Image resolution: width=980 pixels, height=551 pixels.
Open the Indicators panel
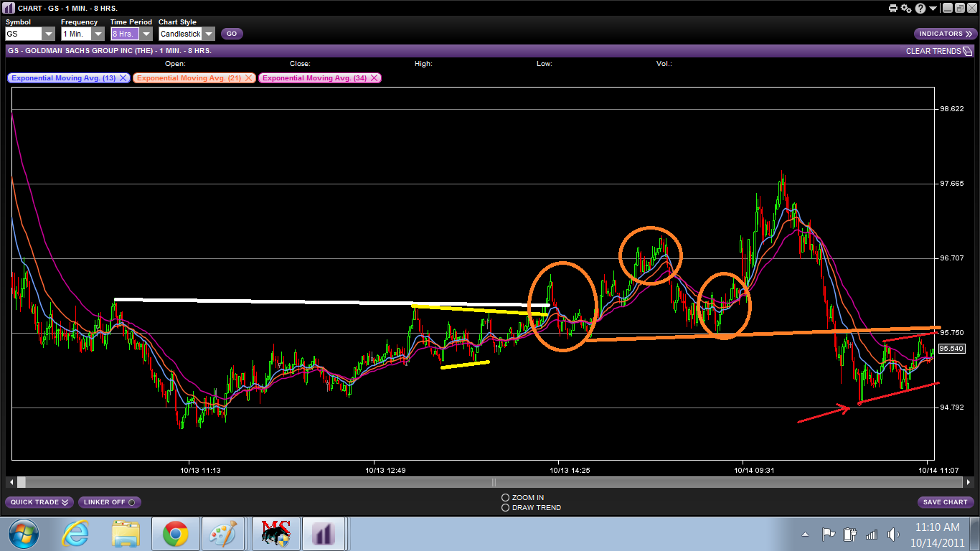(x=946, y=34)
